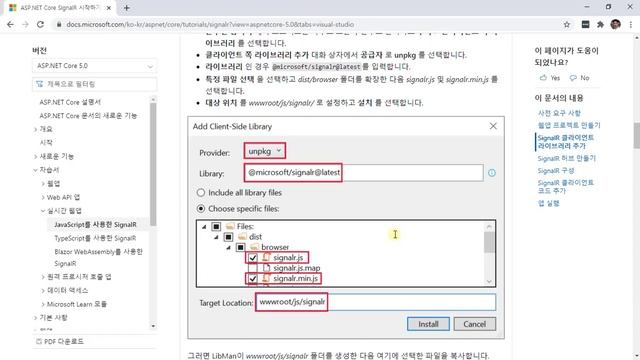The width and height of the screenshot is (640, 360).
Task: Jump to SignalR 허브 만들기
Action: 567,158
